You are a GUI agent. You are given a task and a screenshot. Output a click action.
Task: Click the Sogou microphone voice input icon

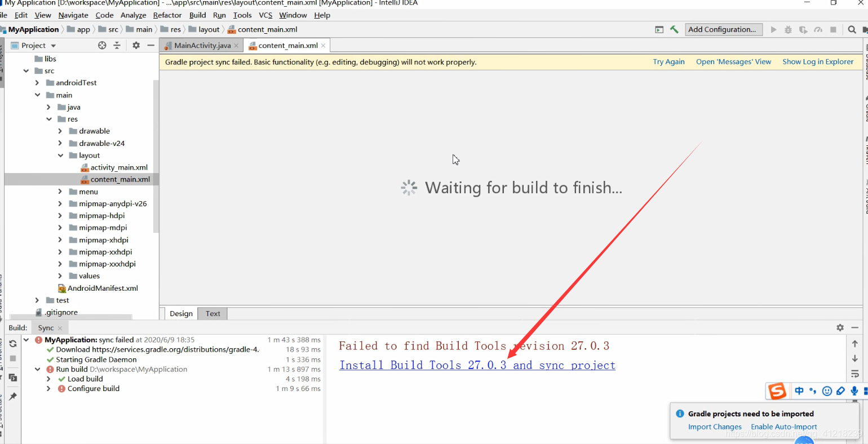(854, 390)
